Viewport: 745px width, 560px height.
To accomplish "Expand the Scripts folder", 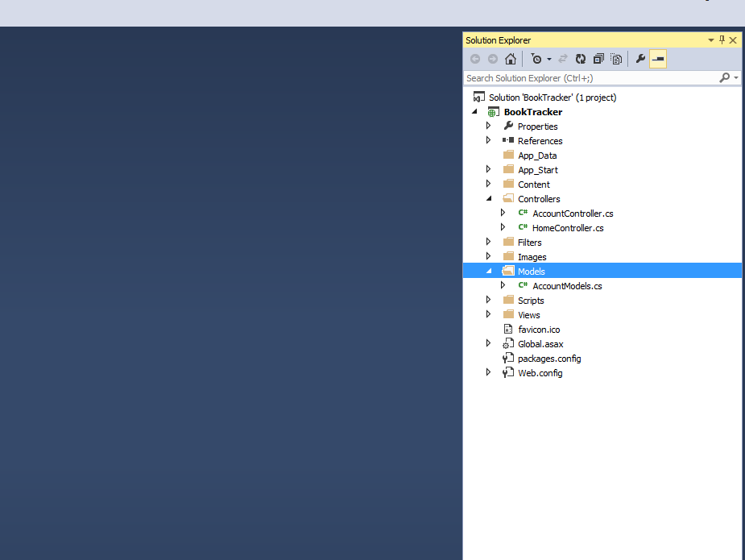I will click(488, 300).
